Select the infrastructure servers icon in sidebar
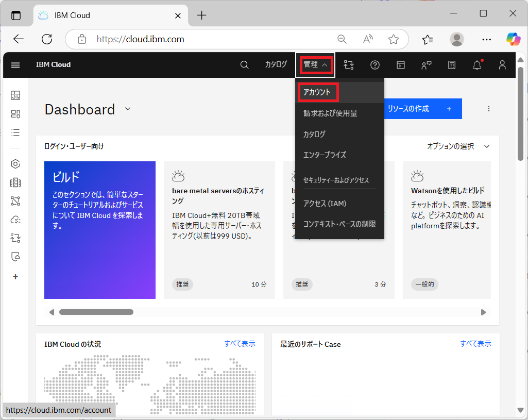The width and height of the screenshot is (528, 420). pyautogui.click(x=15, y=182)
